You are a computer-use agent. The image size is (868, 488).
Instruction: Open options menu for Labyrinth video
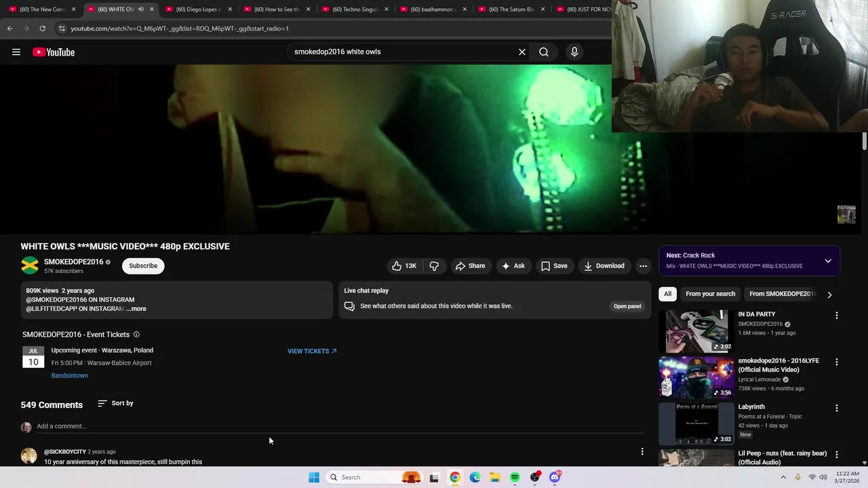click(x=837, y=408)
